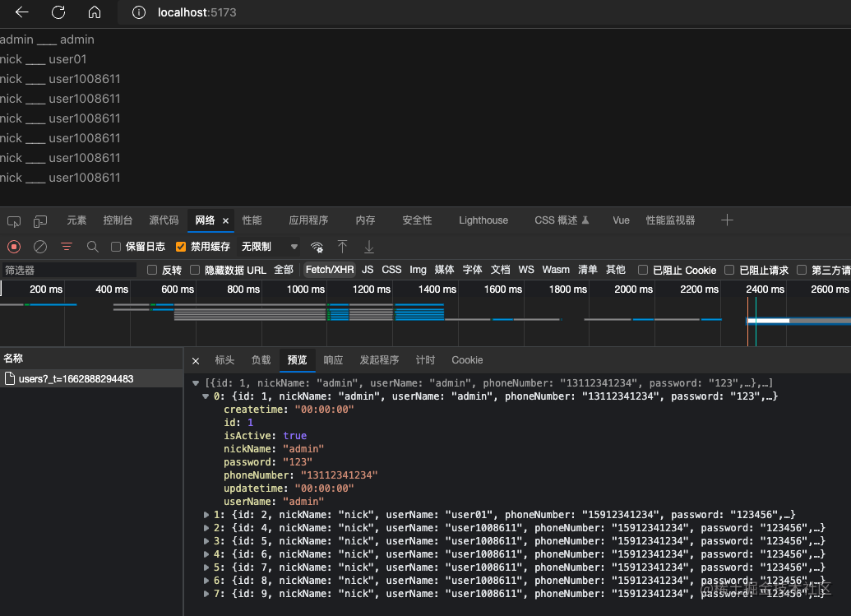
Task: Check the 隐藏数据 URL checkbox
Action: [195, 270]
